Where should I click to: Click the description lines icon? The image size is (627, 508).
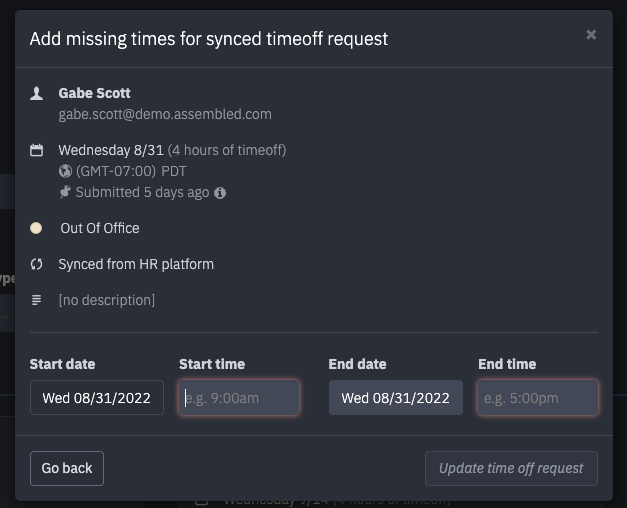36,300
